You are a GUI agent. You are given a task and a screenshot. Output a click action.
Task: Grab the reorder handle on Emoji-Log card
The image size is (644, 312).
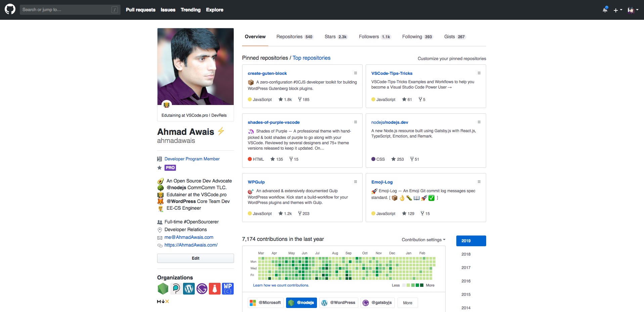coord(479,181)
